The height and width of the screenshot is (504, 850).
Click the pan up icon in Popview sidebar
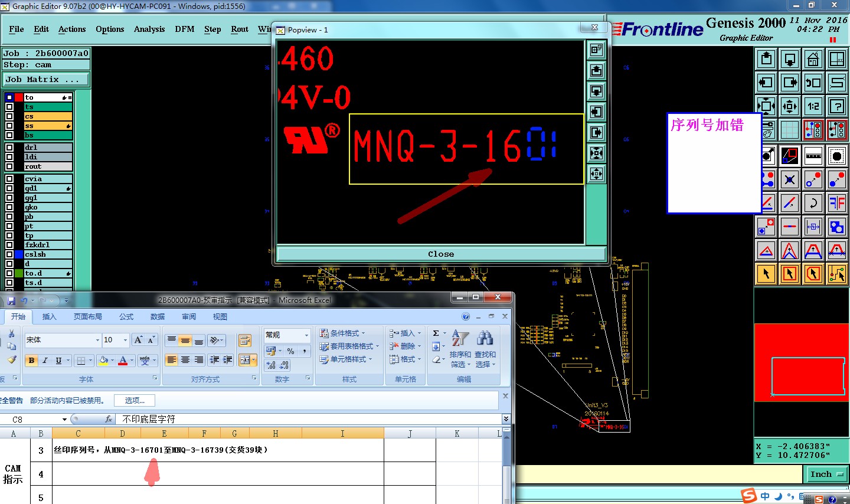click(597, 70)
